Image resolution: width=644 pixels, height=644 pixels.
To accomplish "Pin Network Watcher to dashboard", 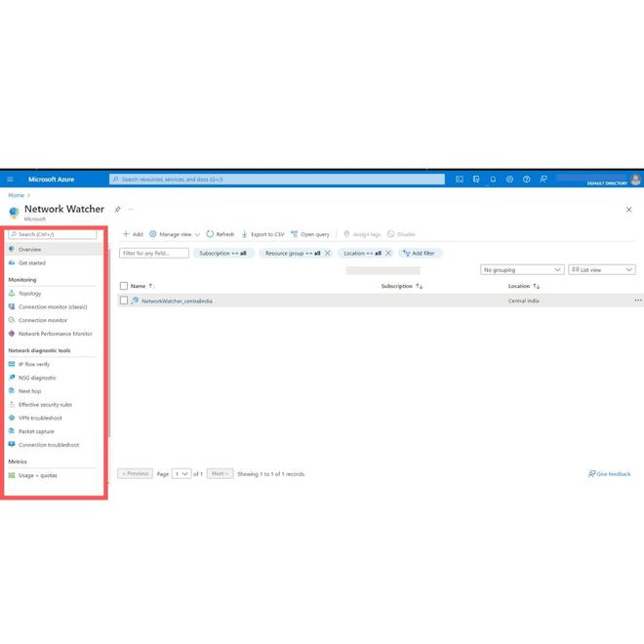I will pos(117,210).
